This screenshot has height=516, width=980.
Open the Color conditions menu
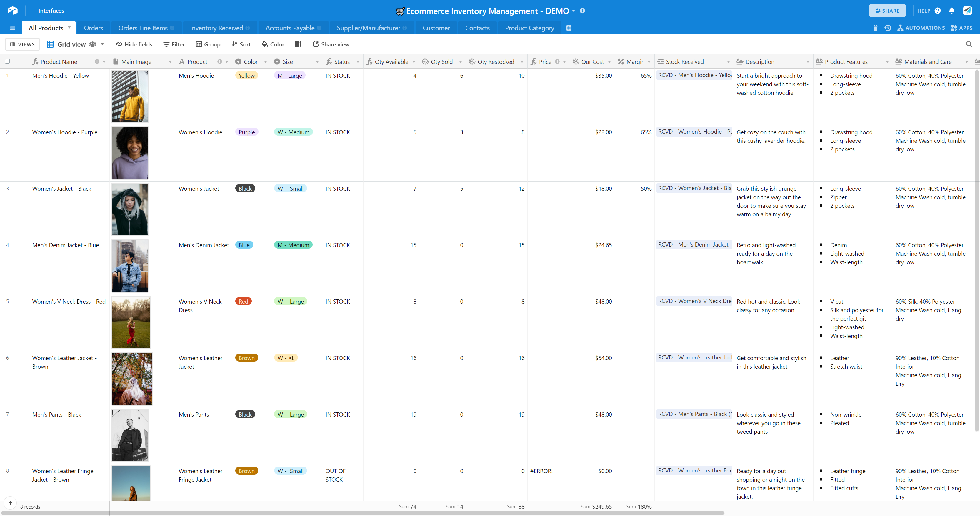click(273, 44)
